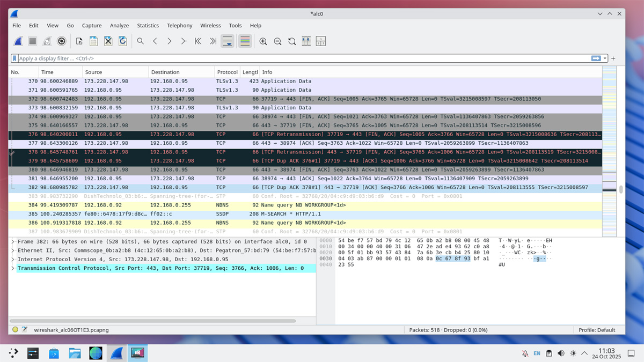Click the find packet magnifier icon
The width and height of the screenshot is (644, 362).
click(x=140, y=41)
